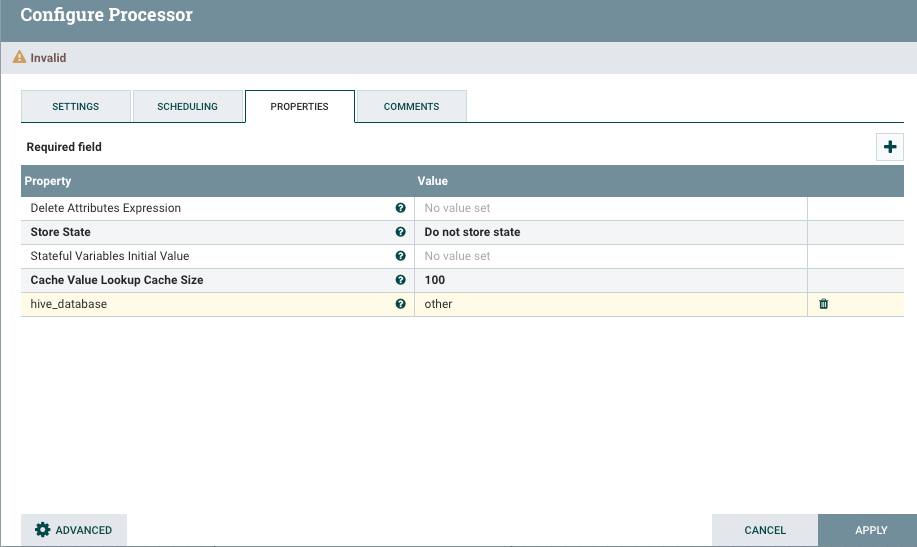Click the Invalid warning triangle icon

point(19,58)
